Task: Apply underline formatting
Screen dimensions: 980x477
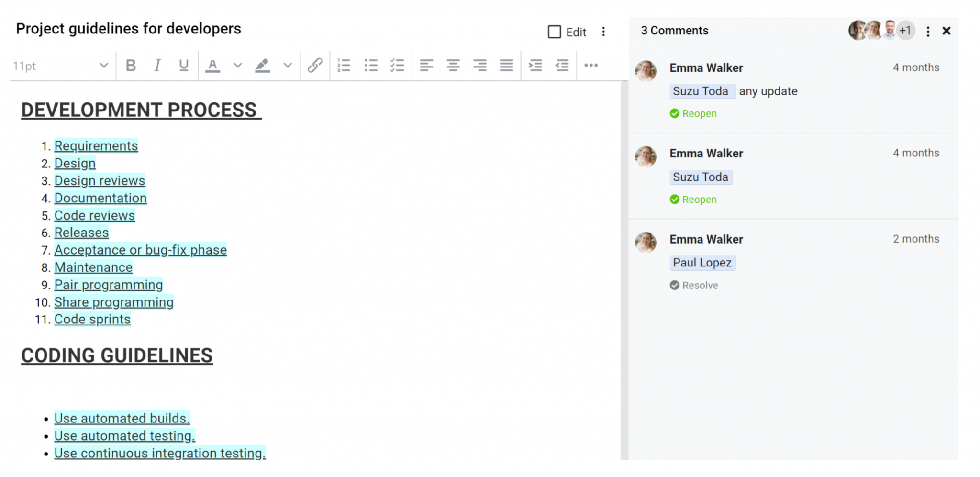Action: pos(184,66)
